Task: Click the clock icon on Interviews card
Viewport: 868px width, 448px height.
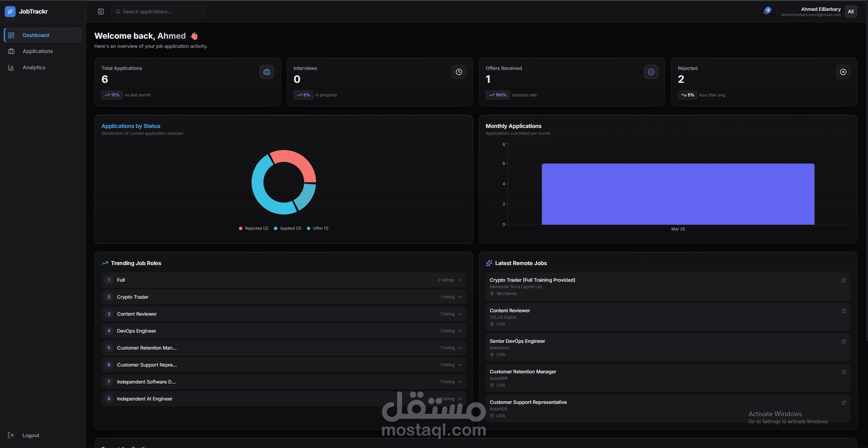Action: pos(458,72)
